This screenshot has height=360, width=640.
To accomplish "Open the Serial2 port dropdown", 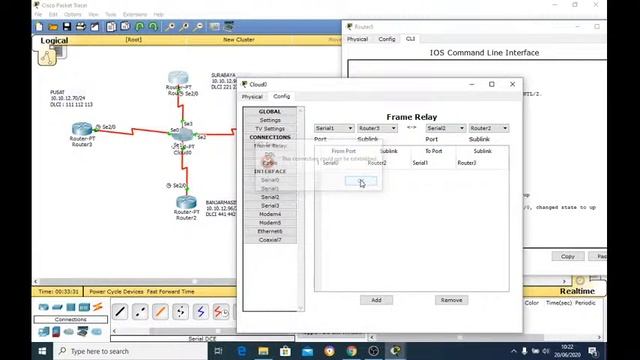I will [x=445, y=128].
